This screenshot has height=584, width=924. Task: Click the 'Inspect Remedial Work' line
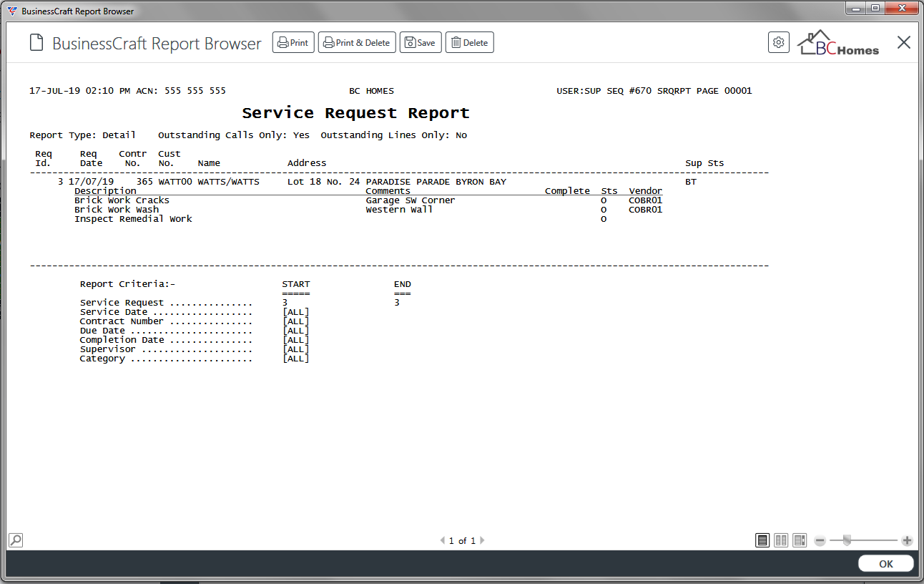pos(133,219)
